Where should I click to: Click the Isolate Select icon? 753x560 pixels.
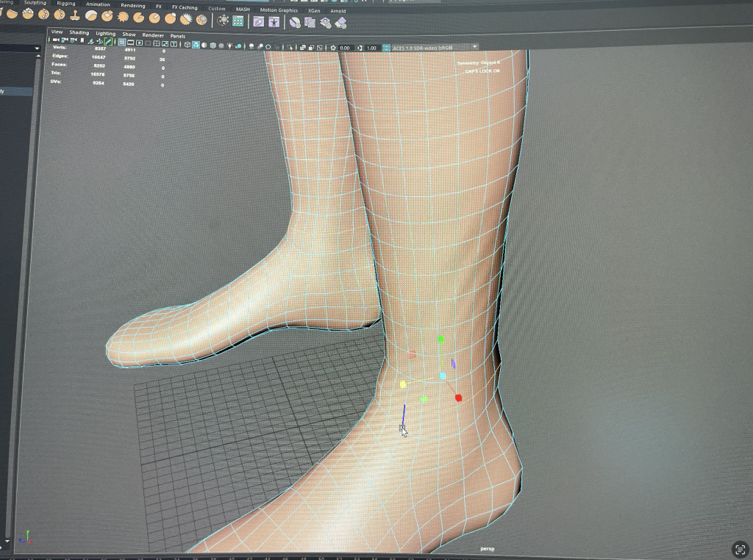click(290, 47)
